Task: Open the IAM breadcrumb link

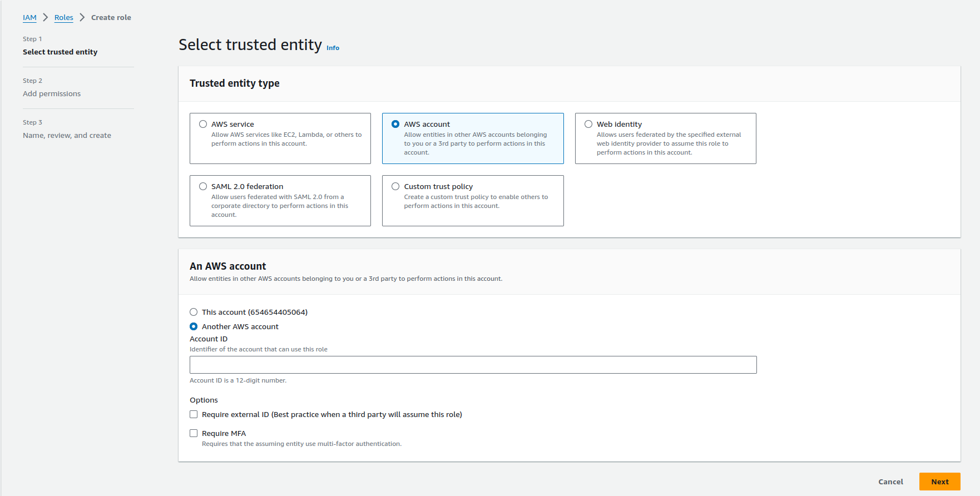Action: [29, 17]
